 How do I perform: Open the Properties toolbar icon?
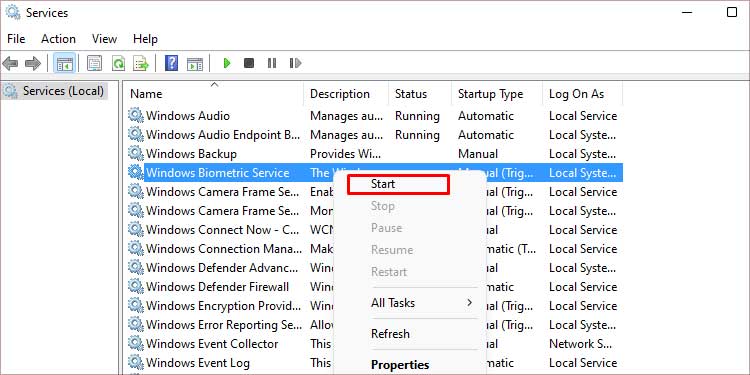(x=94, y=63)
